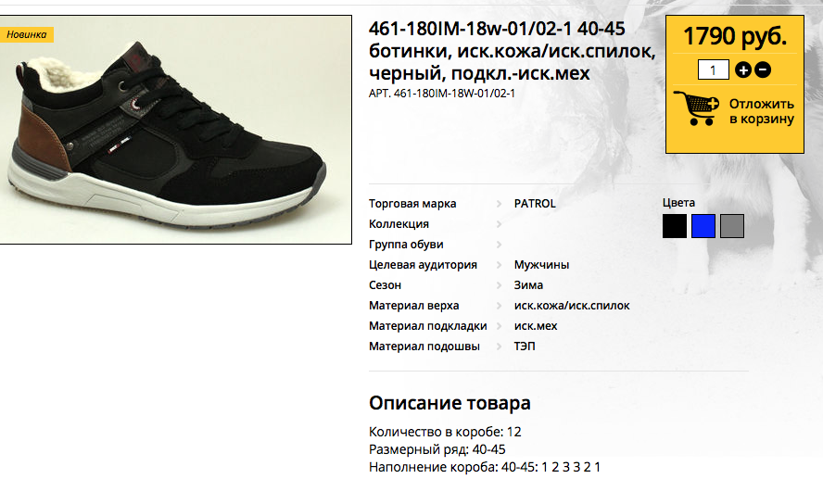Viewport: 823px width, 504px height.
Task: Click the Новинка badge on image
Action: [x=26, y=34]
